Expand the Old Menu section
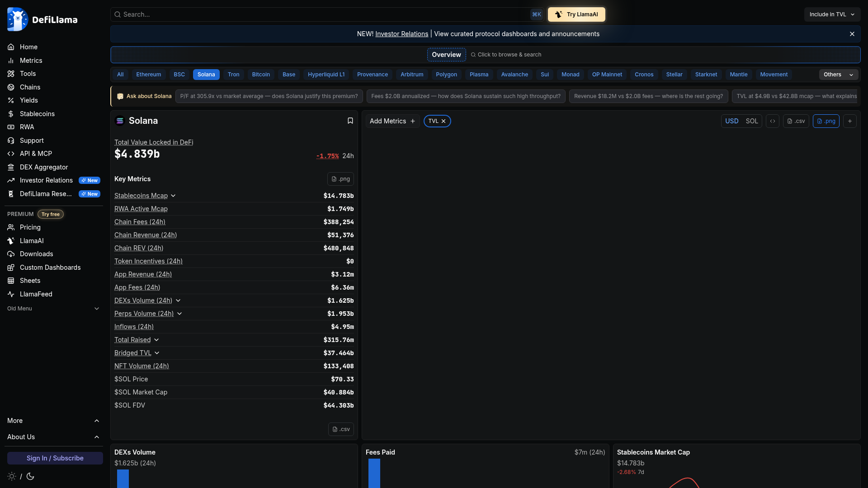This screenshot has width=868, height=488. click(x=53, y=309)
